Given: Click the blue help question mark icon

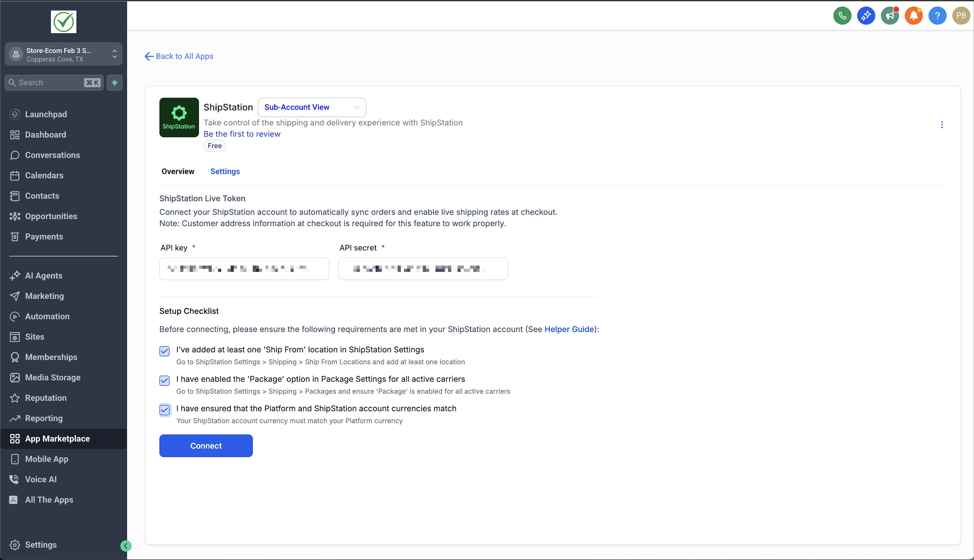Looking at the screenshot, I should 937,16.
